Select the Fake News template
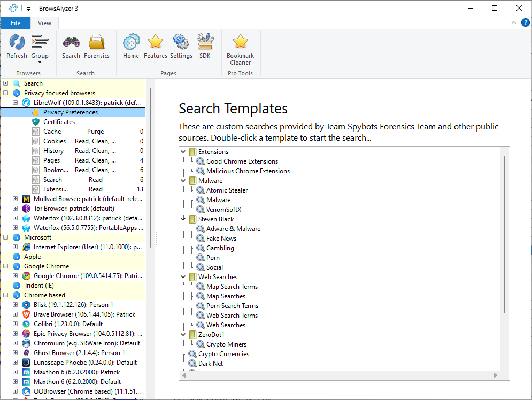The height and width of the screenshot is (400, 532). (221, 239)
